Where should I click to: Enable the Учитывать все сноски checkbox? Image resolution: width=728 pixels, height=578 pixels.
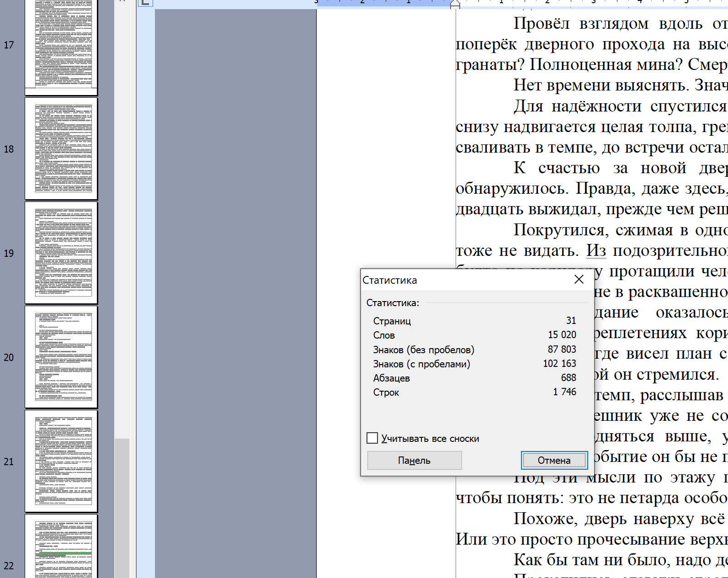pyautogui.click(x=372, y=438)
